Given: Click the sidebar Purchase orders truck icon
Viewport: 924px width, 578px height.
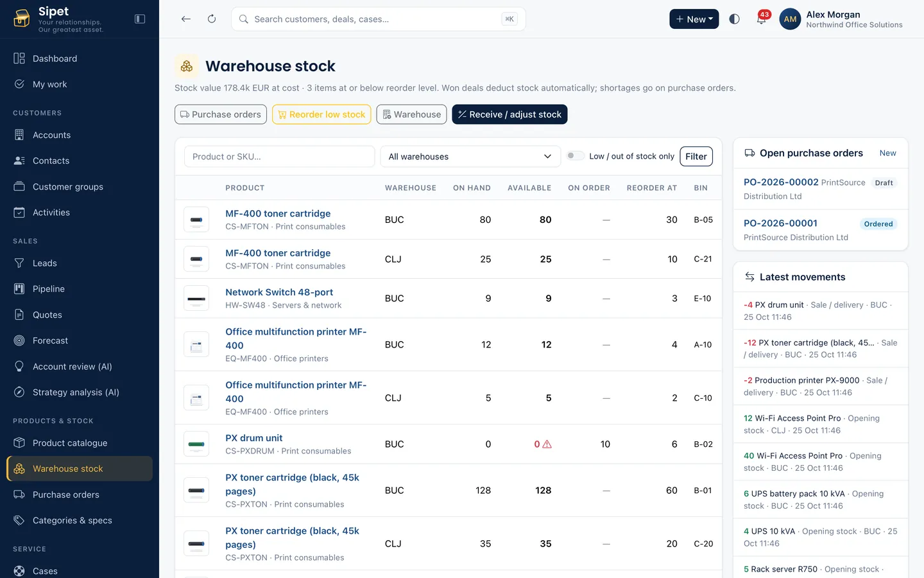Looking at the screenshot, I should [x=19, y=495].
